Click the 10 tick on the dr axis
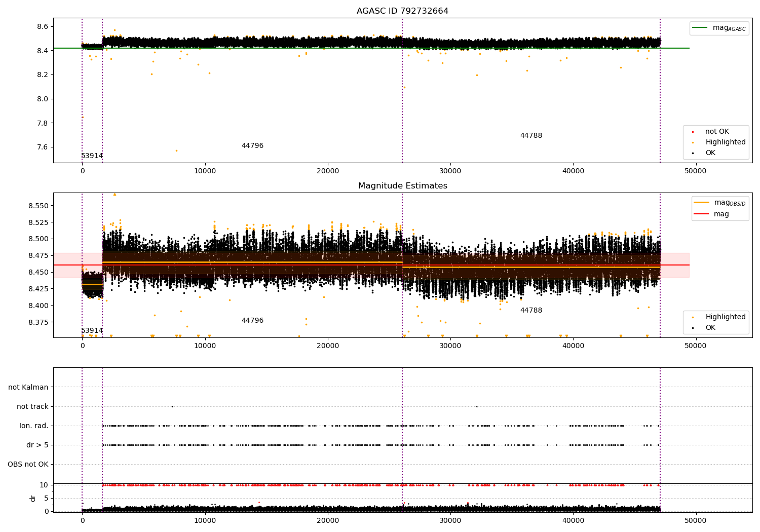 point(44,485)
